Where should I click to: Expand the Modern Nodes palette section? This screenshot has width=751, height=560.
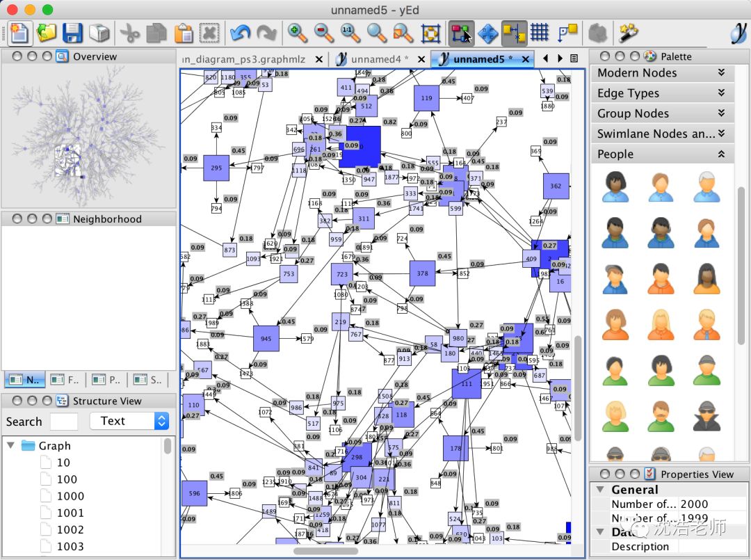[x=721, y=73]
